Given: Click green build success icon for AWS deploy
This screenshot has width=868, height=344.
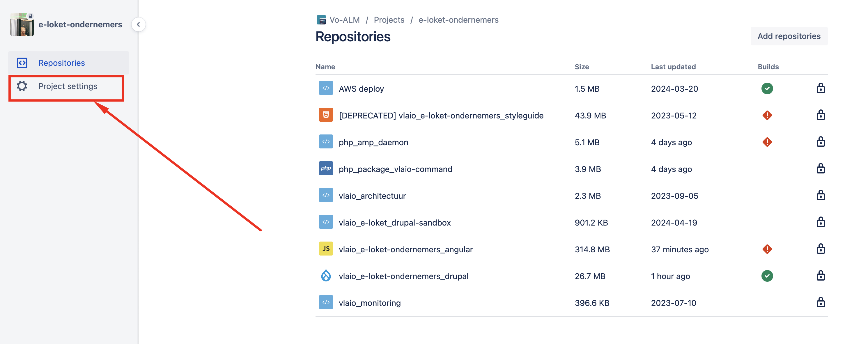Looking at the screenshot, I should (x=767, y=88).
